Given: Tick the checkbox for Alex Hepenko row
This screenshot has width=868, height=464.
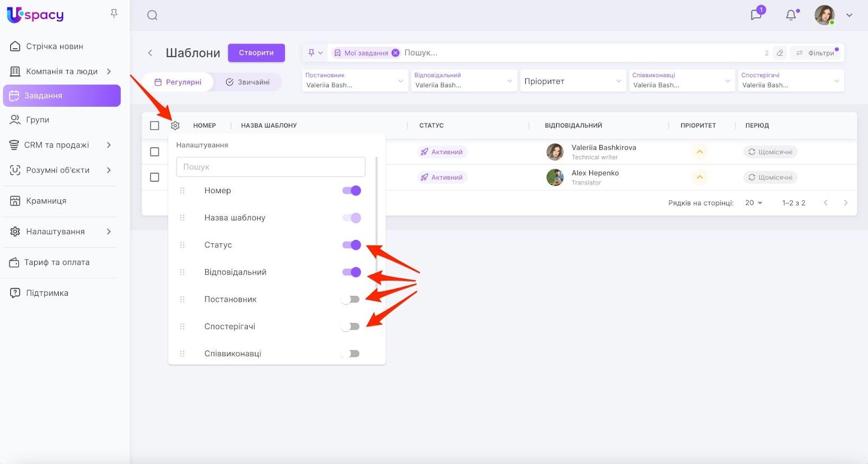Looking at the screenshot, I should pyautogui.click(x=155, y=177).
